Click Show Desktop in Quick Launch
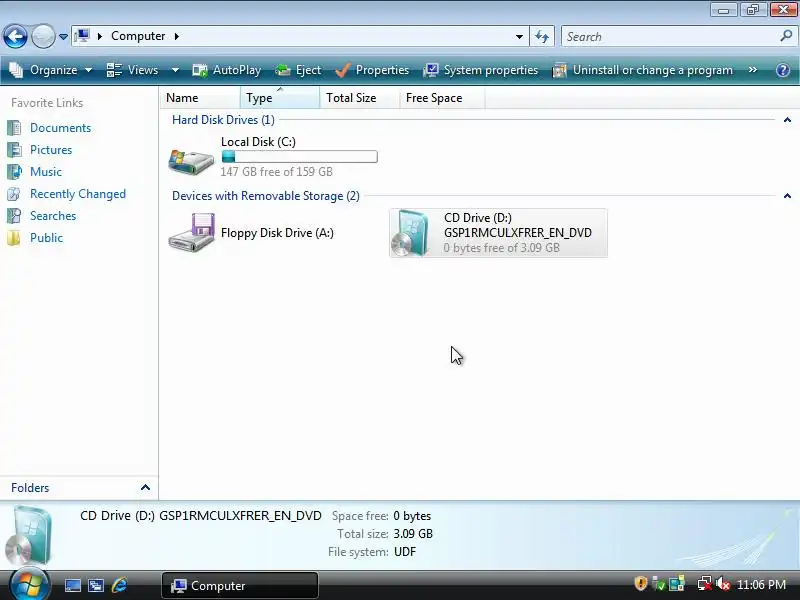This screenshot has width=800, height=600. point(72,585)
